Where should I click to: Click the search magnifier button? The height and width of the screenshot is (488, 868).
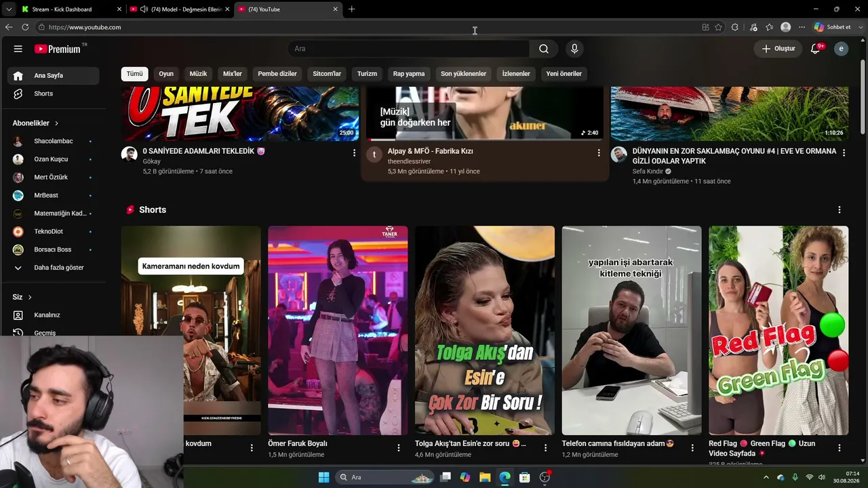pyautogui.click(x=544, y=49)
